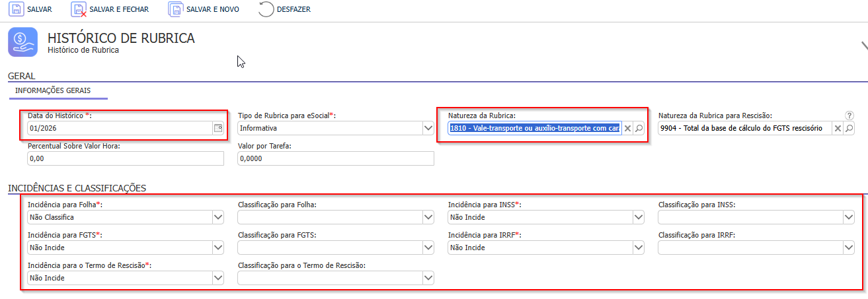Viewport: 868px width, 299px height.
Task: Click the Salvar e Fechar icon
Action: click(79, 9)
